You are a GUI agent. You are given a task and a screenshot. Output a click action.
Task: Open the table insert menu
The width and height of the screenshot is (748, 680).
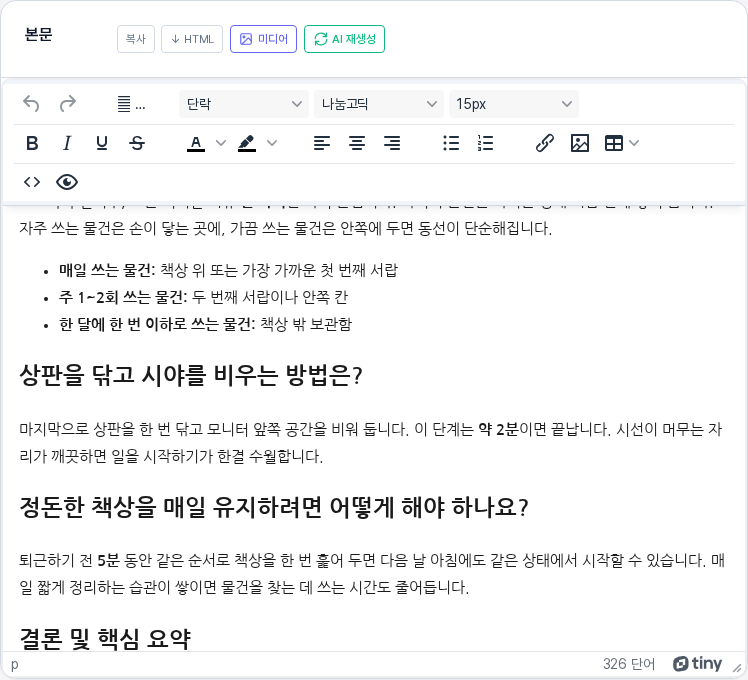click(613, 143)
